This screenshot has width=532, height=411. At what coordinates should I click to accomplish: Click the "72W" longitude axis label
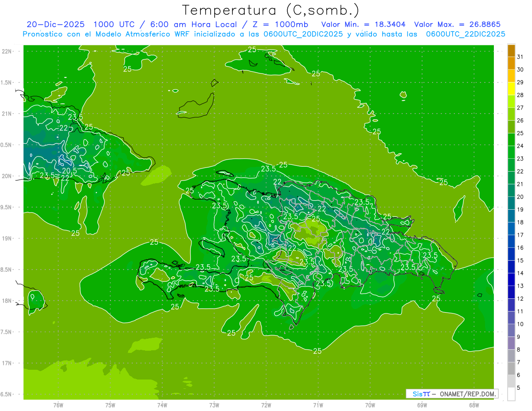pyautogui.click(x=266, y=405)
